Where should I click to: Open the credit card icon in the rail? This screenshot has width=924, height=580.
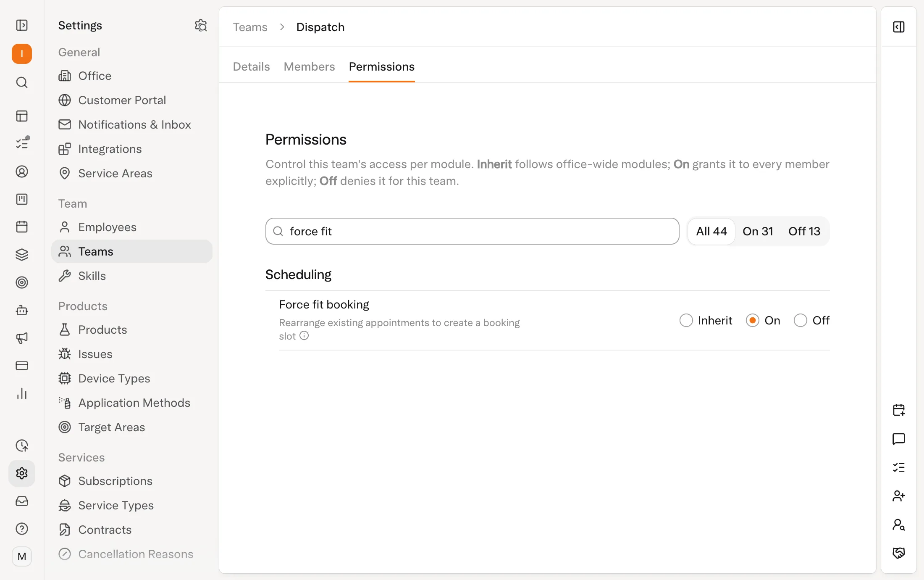(x=22, y=366)
